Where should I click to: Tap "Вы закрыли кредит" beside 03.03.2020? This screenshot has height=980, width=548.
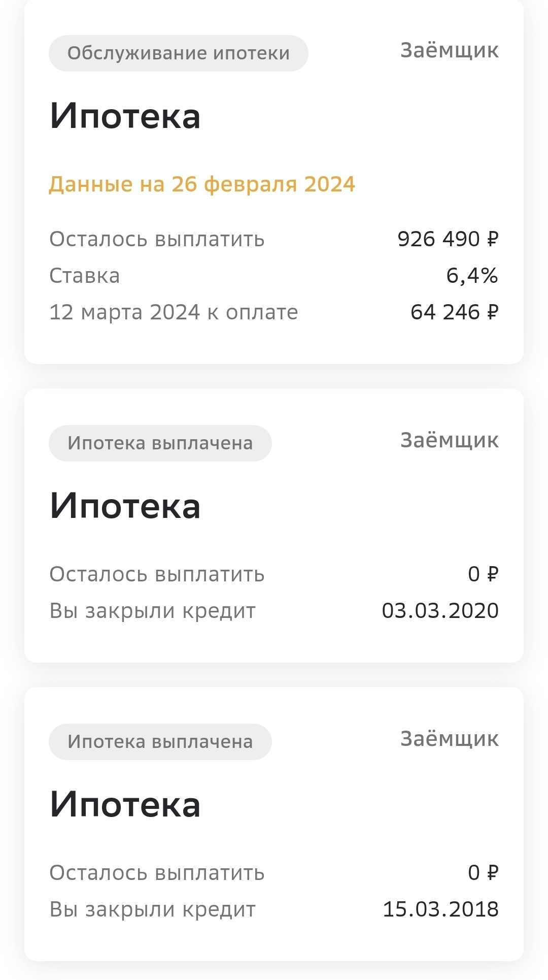[x=152, y=611]
